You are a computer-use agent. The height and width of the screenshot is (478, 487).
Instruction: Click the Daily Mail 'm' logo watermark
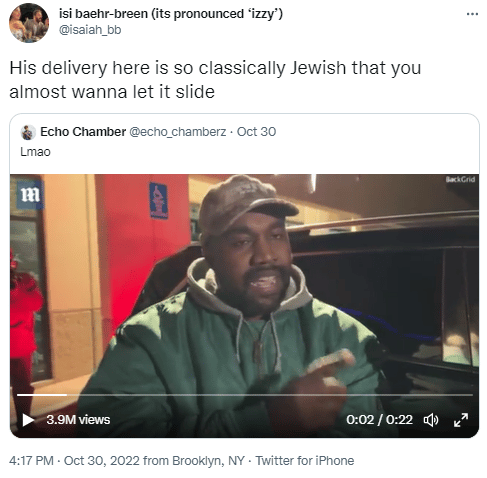[30, 195]
